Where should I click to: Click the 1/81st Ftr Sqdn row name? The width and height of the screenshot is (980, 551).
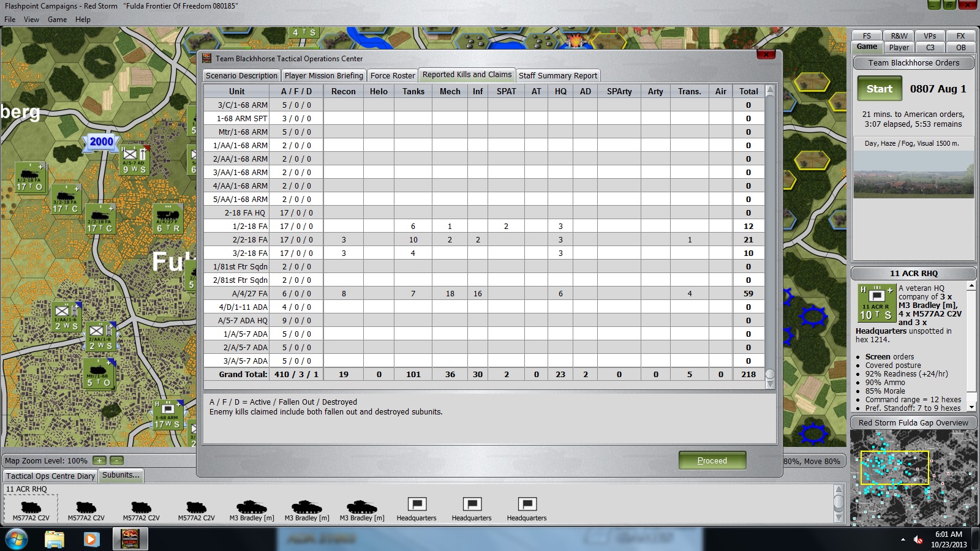240,266
